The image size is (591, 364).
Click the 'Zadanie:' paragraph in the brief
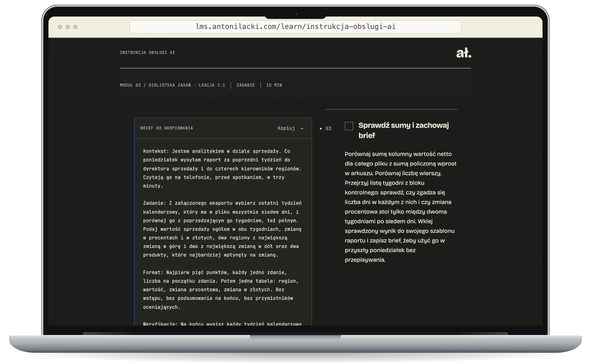(x=222, y=229)
